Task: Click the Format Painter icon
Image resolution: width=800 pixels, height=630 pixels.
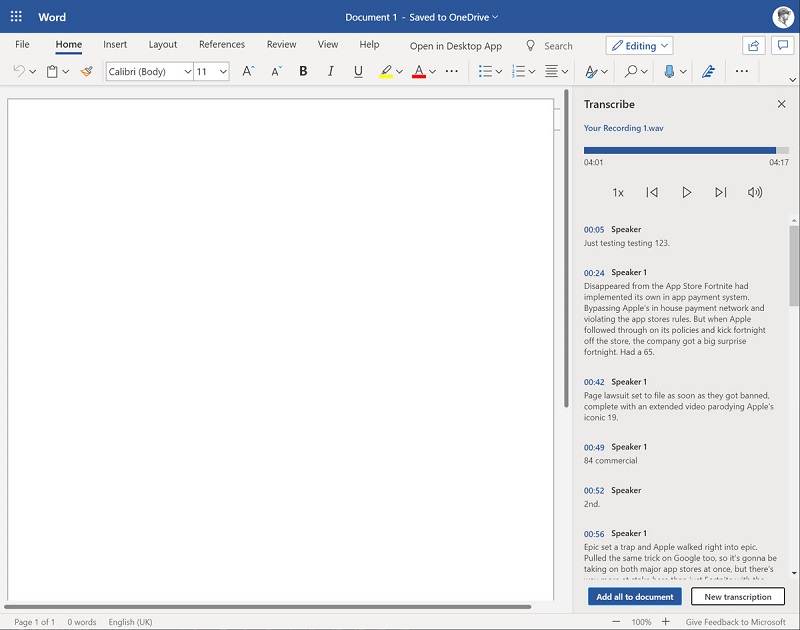Action: pos(87,72)
